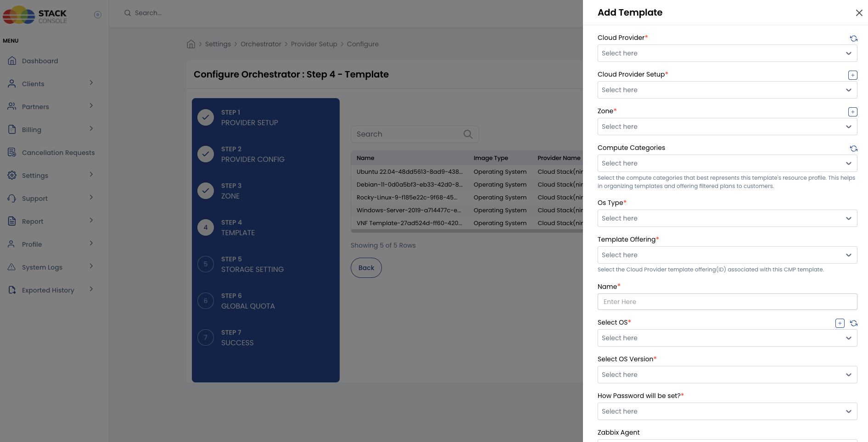Click Step 1 Provider Setup checkmark
This screenshot has height=442, width=868.
(x=206, y=117)
